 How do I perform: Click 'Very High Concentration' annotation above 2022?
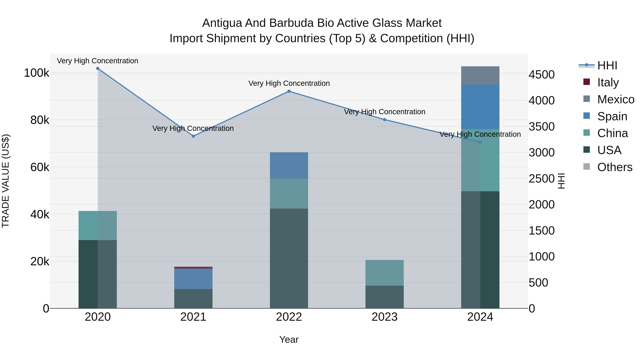click(289, 83)
